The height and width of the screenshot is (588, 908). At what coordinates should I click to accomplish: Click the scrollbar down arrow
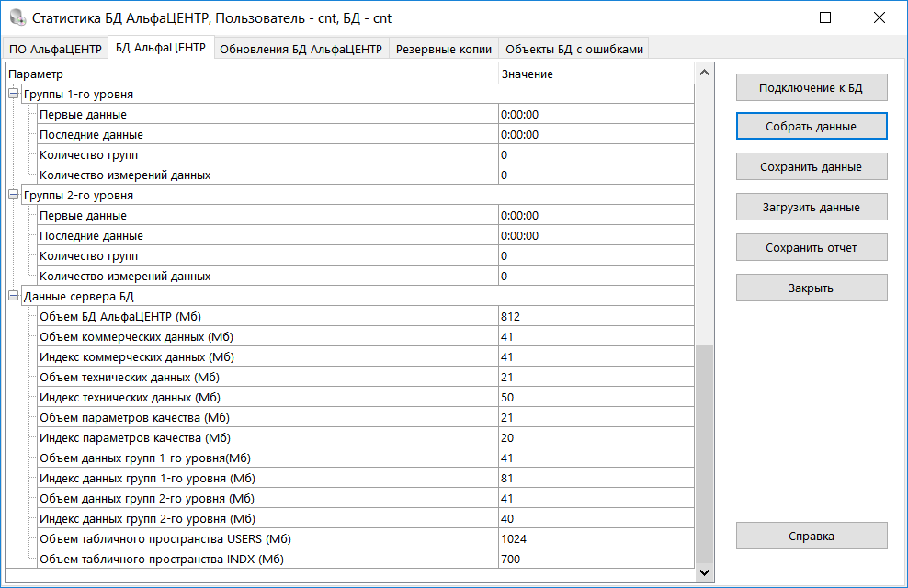pos(704,572)
